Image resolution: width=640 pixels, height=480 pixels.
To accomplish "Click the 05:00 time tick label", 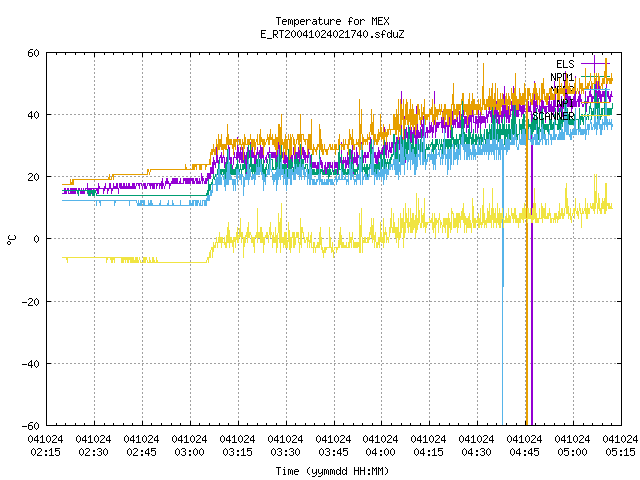I will point(572,452).
